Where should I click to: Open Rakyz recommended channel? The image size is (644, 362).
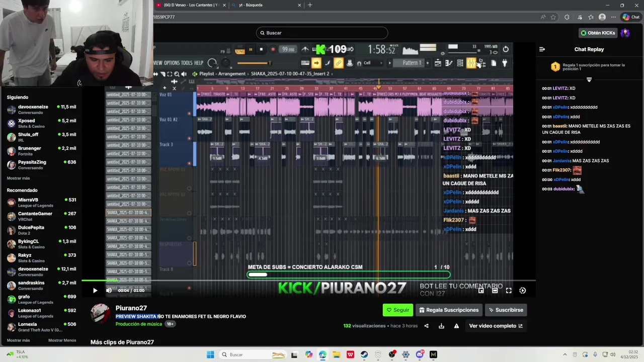tap(41, 258)
